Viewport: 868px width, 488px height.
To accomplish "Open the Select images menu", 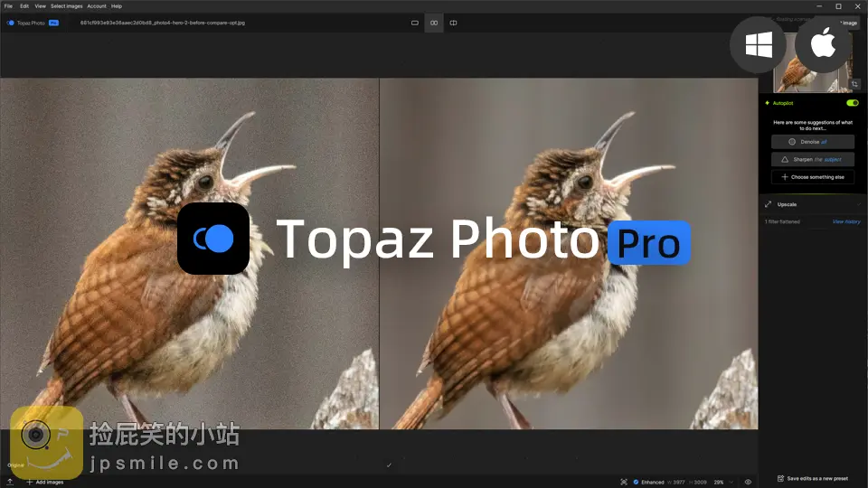I will coord(66,6).
